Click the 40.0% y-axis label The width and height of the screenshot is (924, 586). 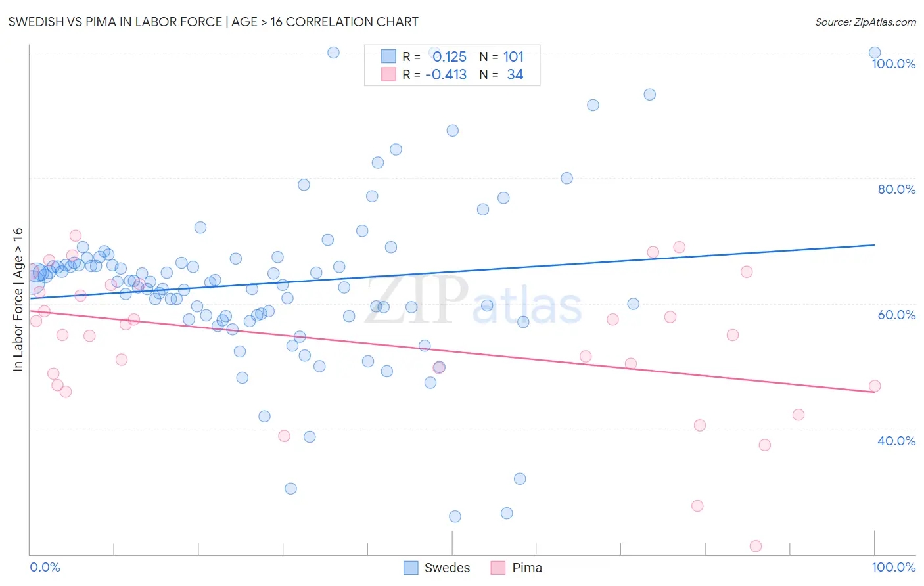tap(896, 441)
